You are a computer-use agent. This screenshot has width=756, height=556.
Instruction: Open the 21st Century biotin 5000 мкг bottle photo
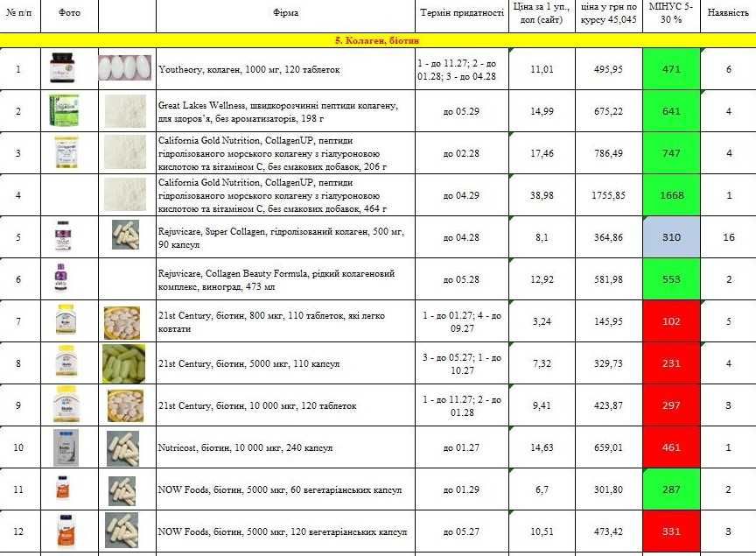(x=66, y=361)
